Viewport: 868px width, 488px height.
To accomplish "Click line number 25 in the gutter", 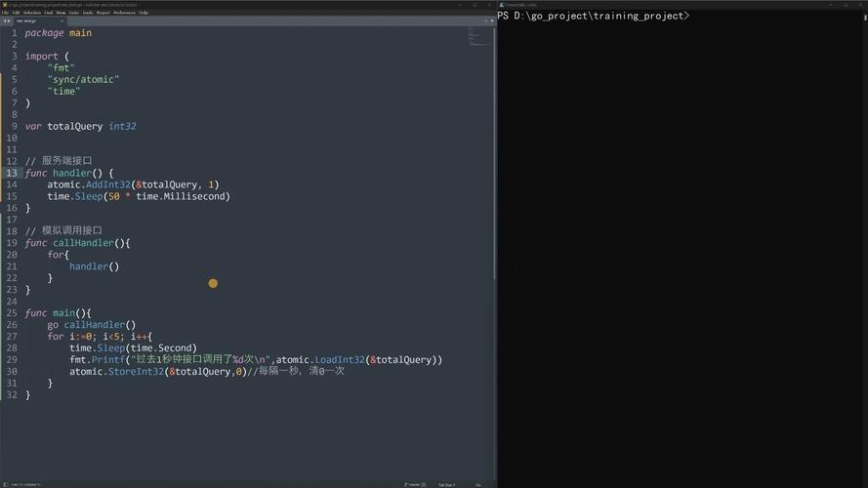I will coord(12,313).
